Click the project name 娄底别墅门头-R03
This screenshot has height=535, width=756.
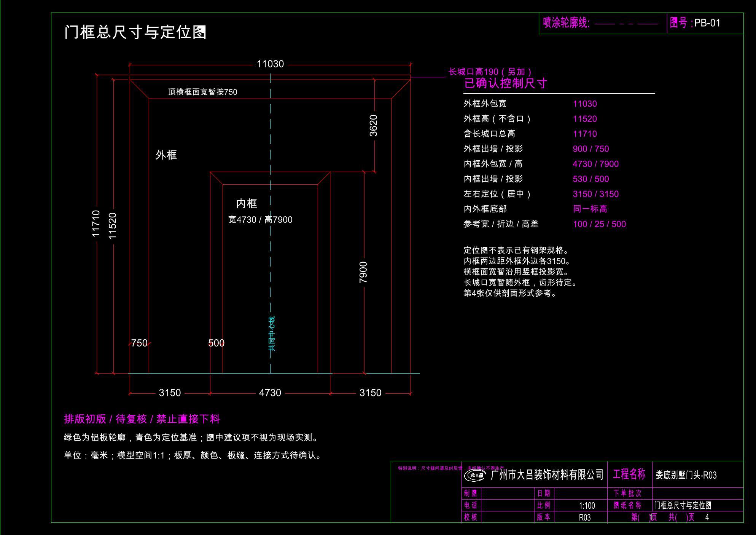tap(686, 475)
